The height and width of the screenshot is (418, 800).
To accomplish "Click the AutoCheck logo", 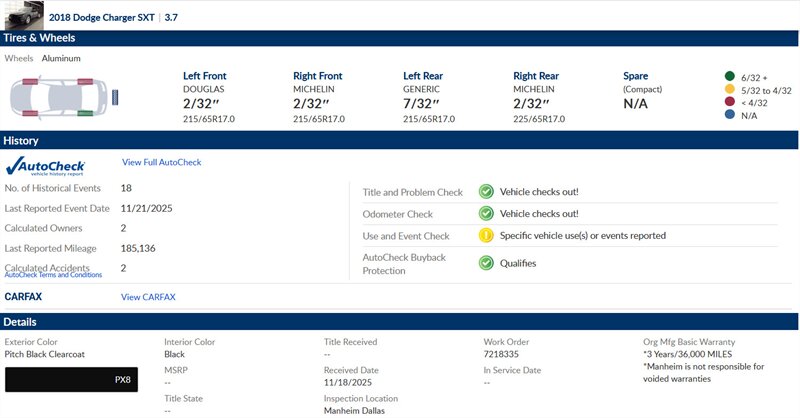I will click(45, 166).
